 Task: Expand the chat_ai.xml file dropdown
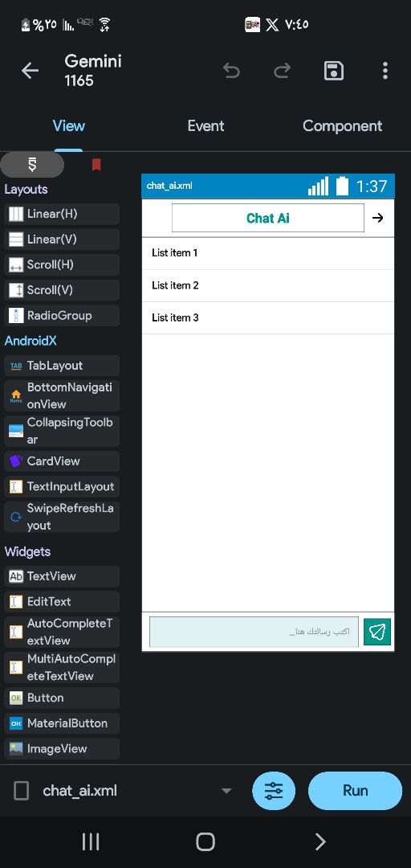coord(226,791)
